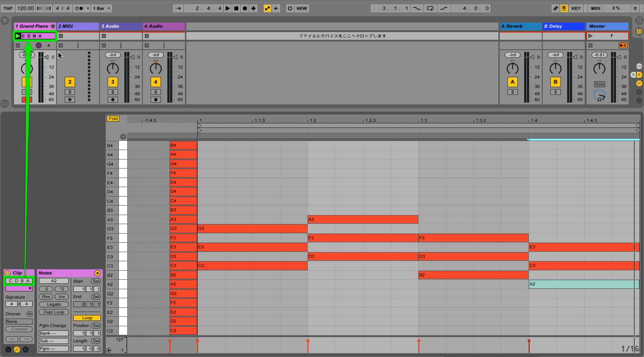Select the A Reverb return track

(x=520, y=26)
